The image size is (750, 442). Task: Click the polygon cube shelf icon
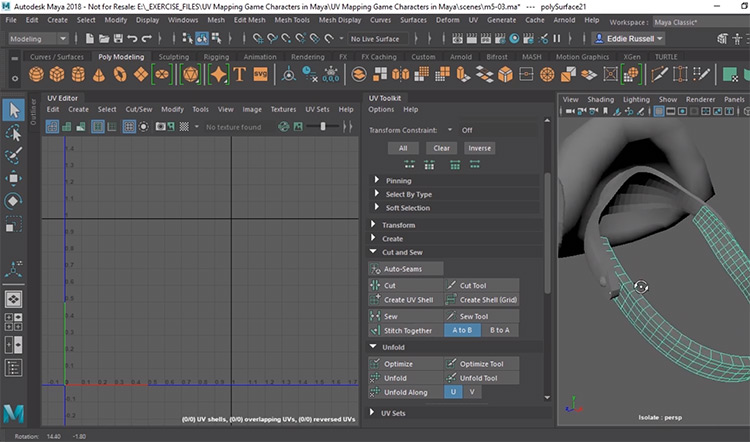[x=57, y=74]
